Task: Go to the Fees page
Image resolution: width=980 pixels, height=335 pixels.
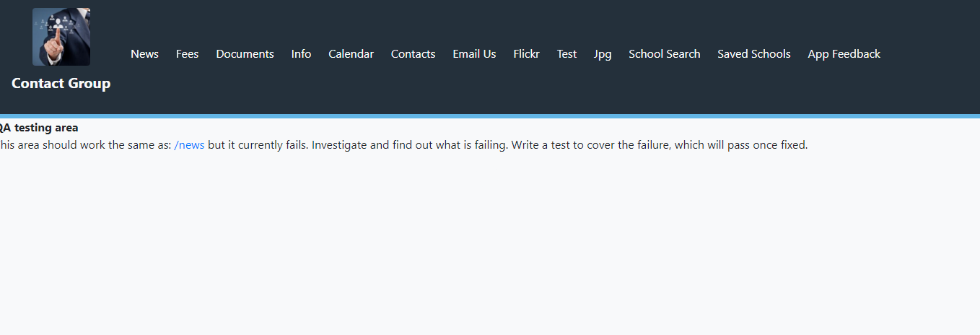Action: tap(187, 54)
